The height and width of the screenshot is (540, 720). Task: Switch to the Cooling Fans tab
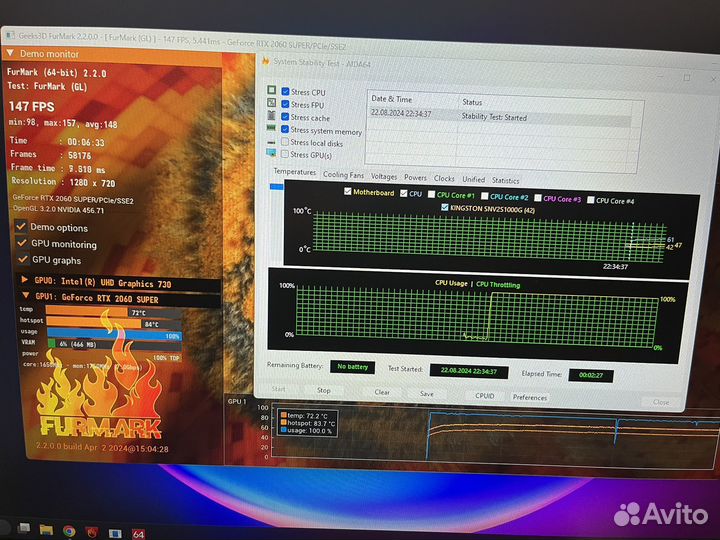(x=343, y=174)
